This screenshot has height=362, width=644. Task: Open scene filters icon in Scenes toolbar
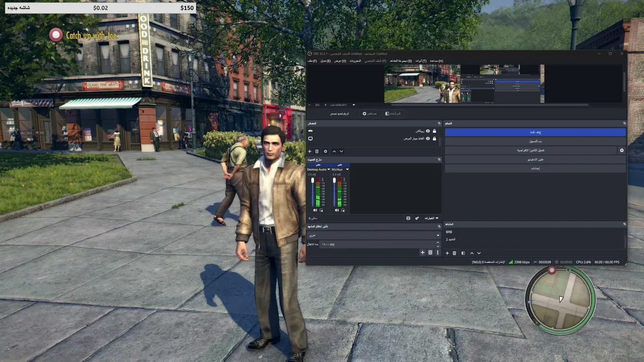[x=463, y=253]
